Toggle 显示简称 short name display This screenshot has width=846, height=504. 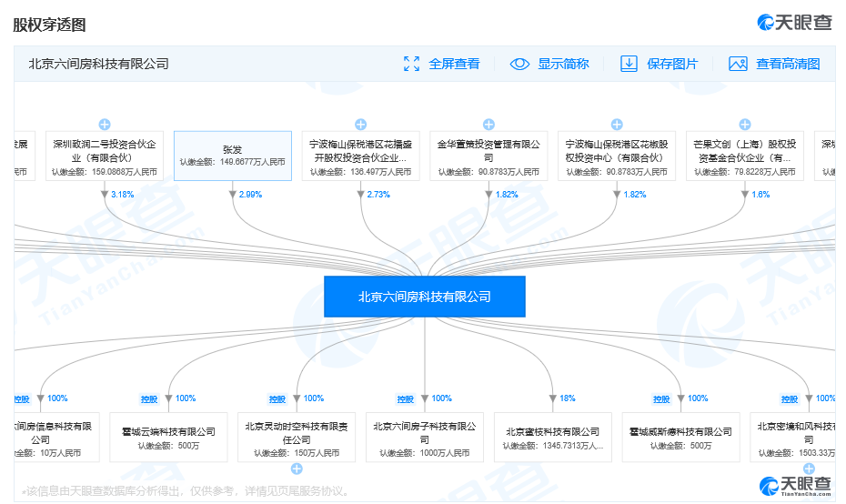pos(563,64)
